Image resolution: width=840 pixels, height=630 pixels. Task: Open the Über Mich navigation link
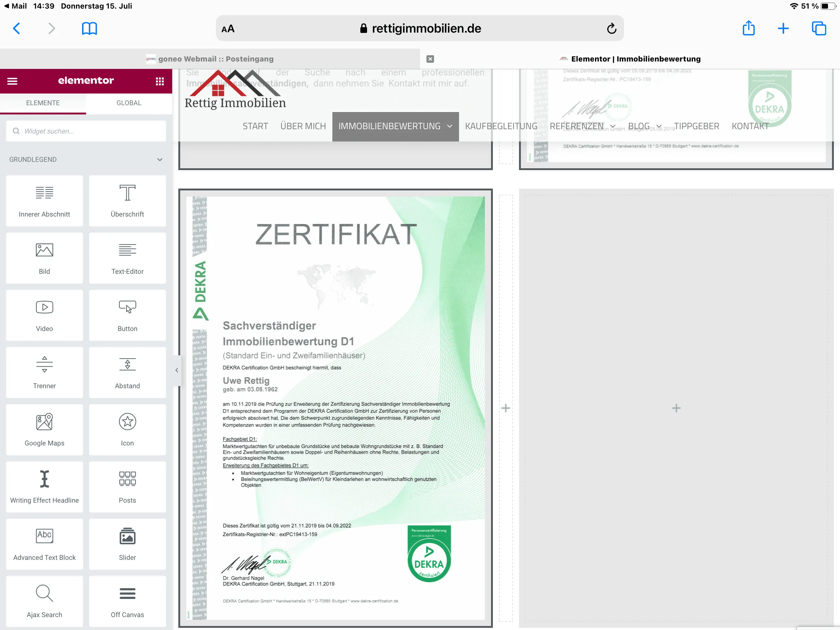click(x=303, y=126)
